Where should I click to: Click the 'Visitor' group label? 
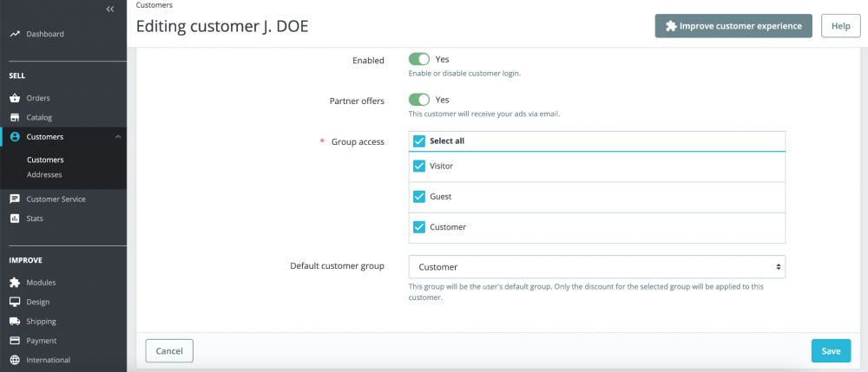[441, 166]
